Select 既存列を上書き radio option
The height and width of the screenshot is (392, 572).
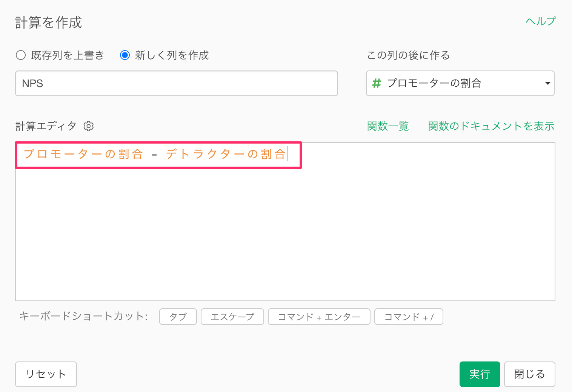coord(21,55)
